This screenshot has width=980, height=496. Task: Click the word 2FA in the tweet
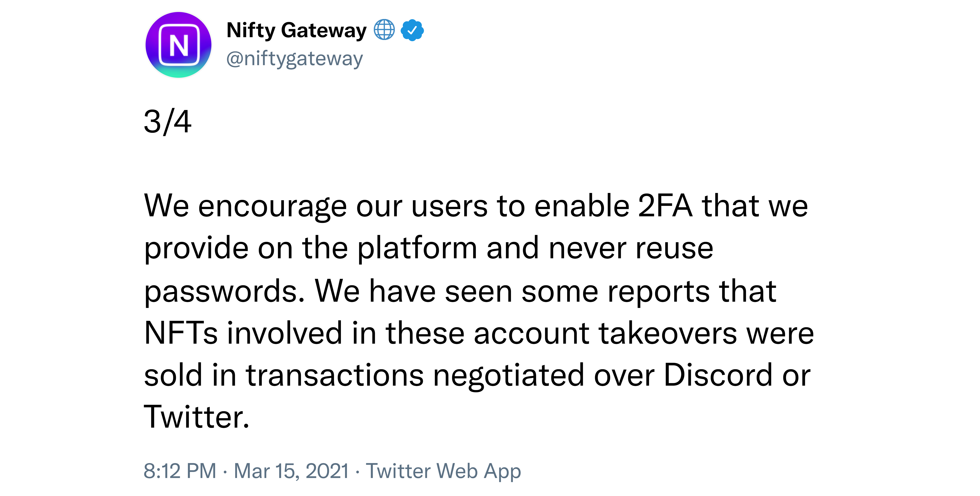665,206
